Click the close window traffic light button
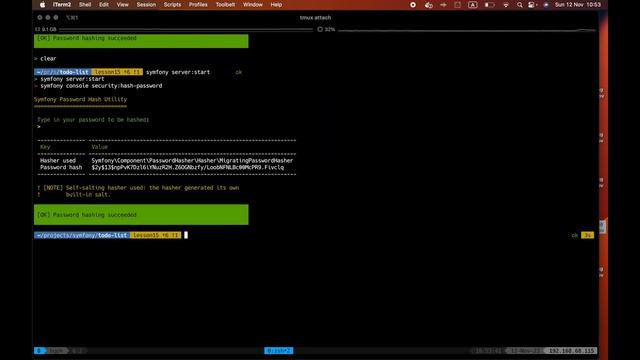 pyautogui.click(x=40, y=18)
